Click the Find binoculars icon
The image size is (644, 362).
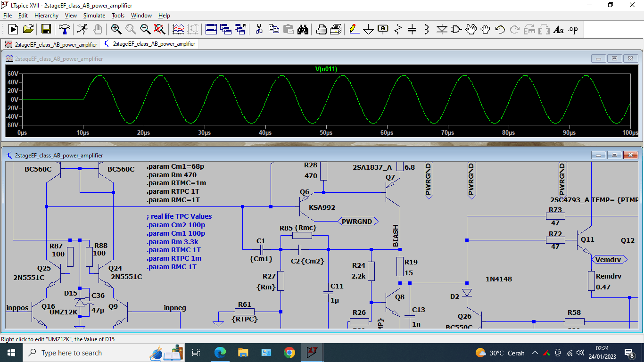tap(303, 29)
